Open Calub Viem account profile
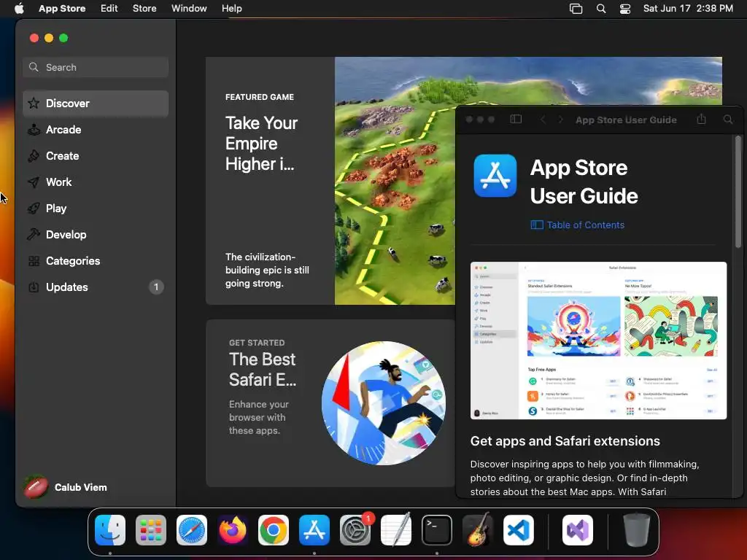 click(66, 487)
